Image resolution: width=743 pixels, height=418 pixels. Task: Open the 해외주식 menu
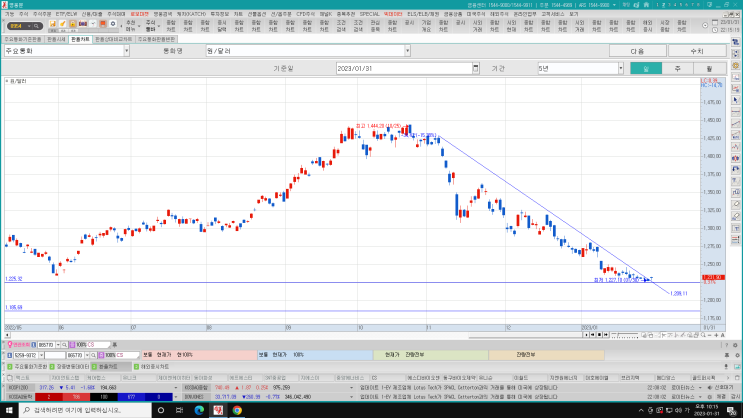pos(499,14)
